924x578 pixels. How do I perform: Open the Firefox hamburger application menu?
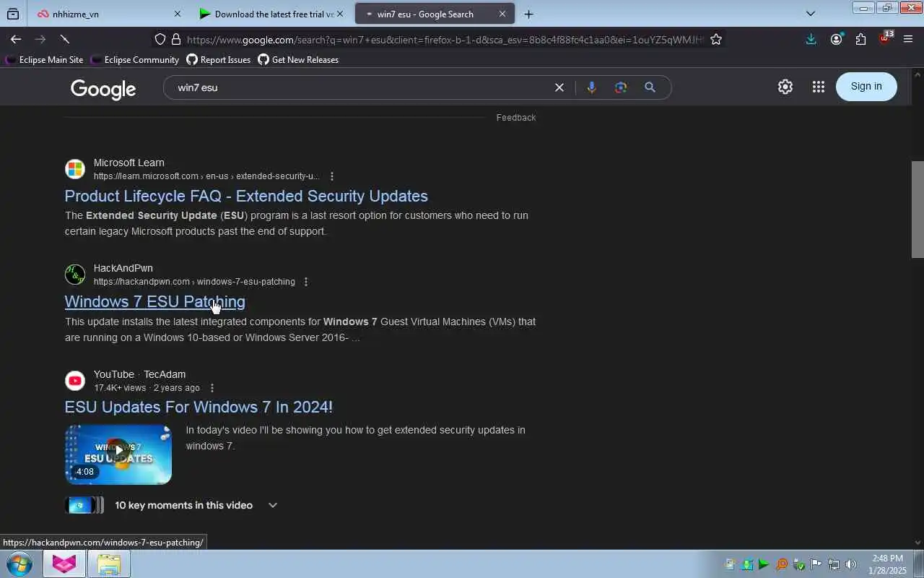tap(908, 40)
